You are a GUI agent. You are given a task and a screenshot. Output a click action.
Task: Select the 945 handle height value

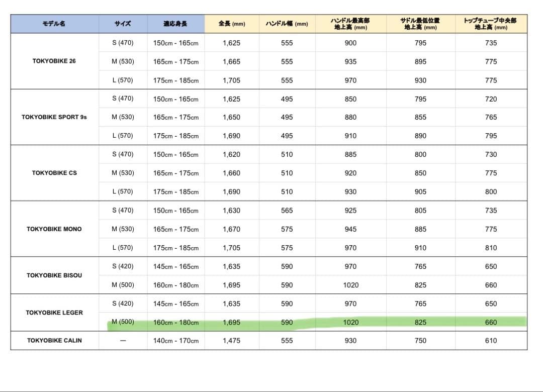coord(351,229)
